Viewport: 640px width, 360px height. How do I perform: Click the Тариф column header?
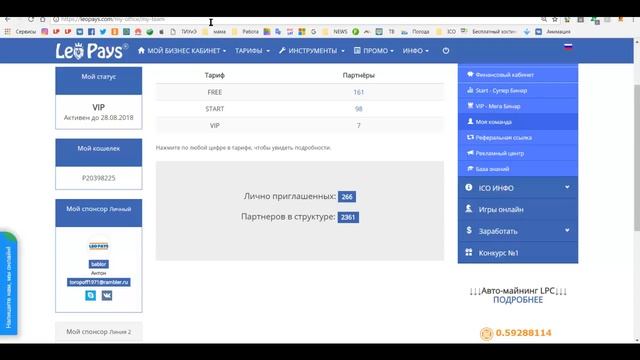pyautogui.click(x=215, y=75)
